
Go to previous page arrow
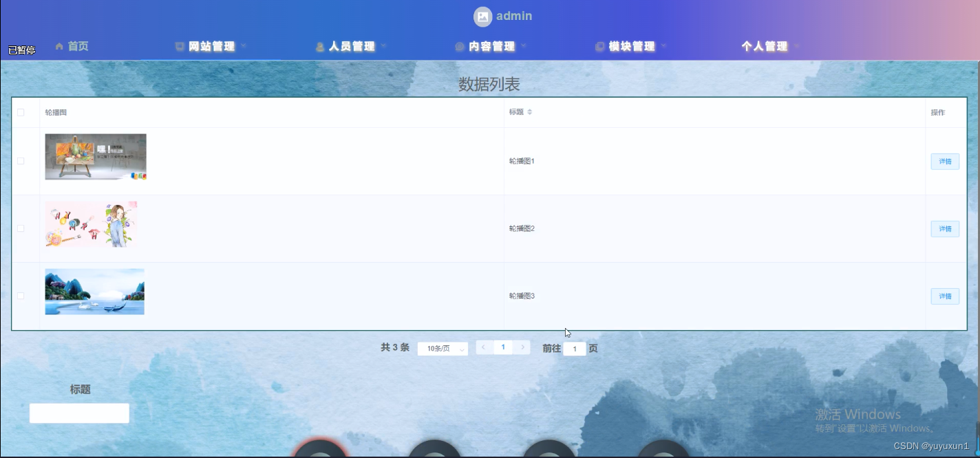[x=483, y=347]
